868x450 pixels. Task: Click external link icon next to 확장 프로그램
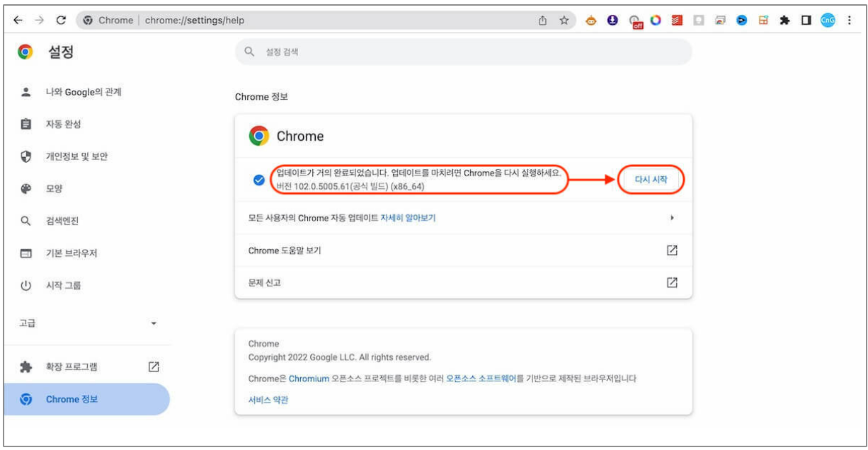click(154, 367)
